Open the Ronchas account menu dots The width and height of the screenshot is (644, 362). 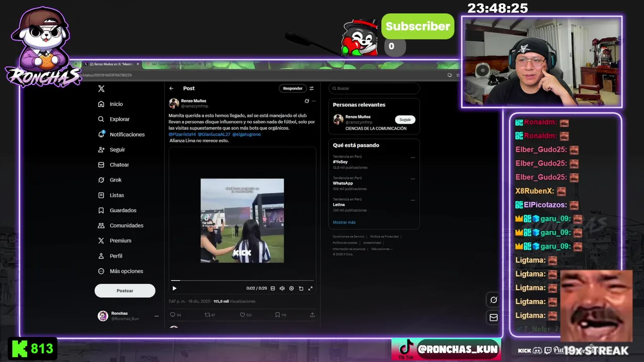pos(156,316)
